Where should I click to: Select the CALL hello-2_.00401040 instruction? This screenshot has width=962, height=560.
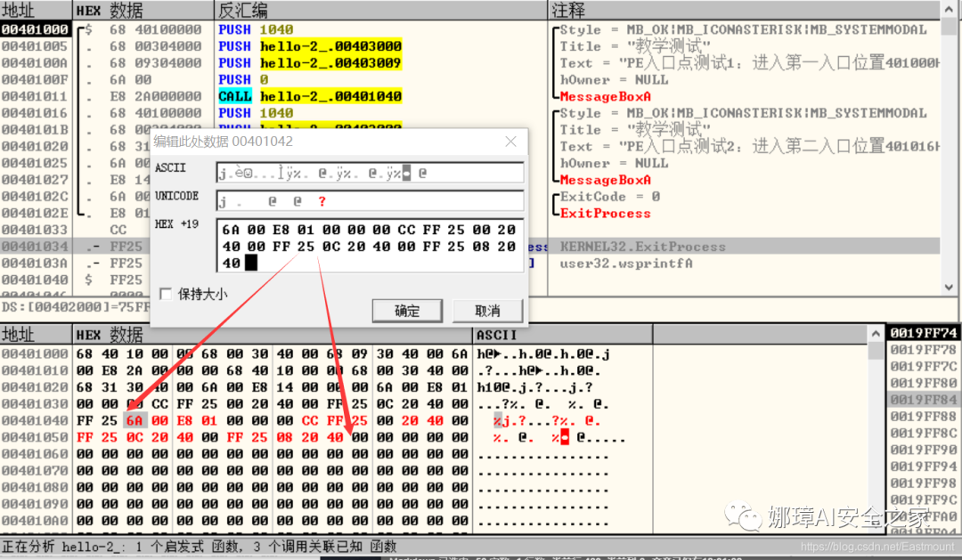point(310,96)
